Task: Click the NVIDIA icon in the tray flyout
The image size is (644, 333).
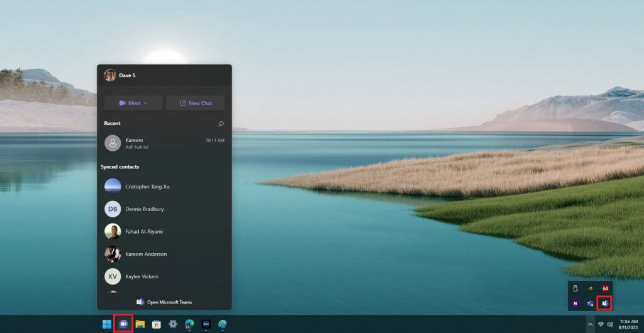Action: point(590,288)
